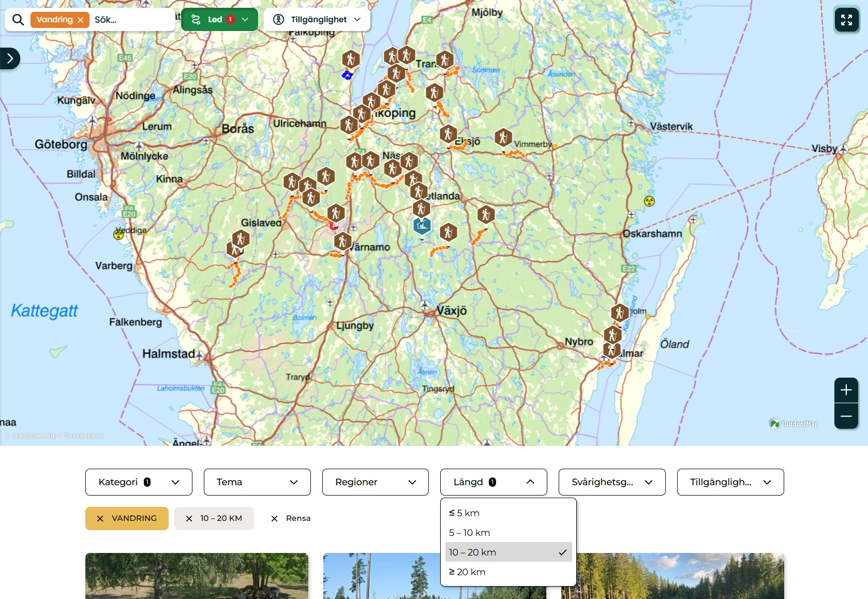The image size is (868, 599).
Task: Click the Sök search input field
Action: 132,20
